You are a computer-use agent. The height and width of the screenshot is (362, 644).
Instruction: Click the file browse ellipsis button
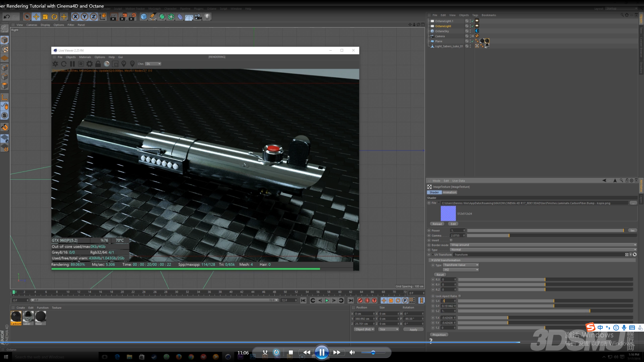point(633,203)
